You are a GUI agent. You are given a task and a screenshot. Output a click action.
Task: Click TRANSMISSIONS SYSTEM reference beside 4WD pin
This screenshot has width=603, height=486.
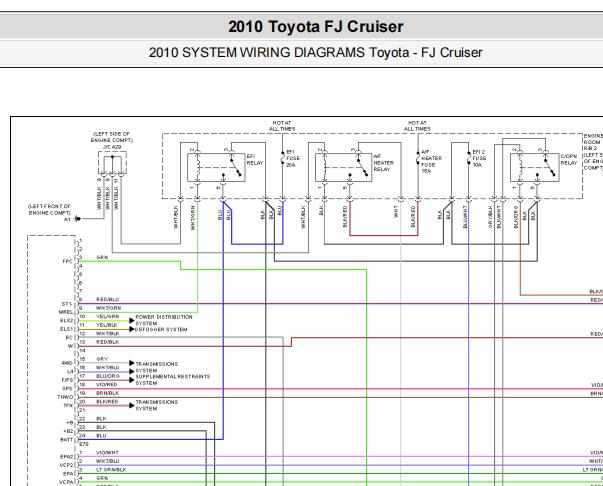point(157,367)
